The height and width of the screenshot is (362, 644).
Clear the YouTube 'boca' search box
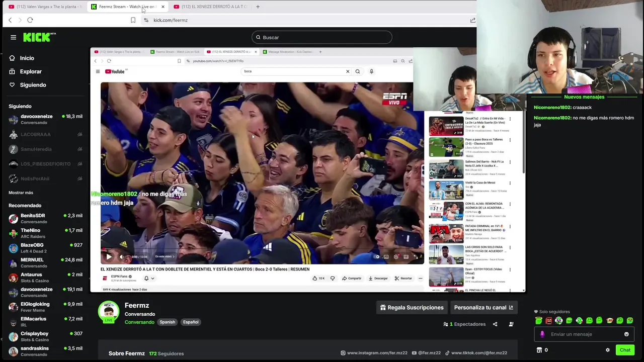348,71
